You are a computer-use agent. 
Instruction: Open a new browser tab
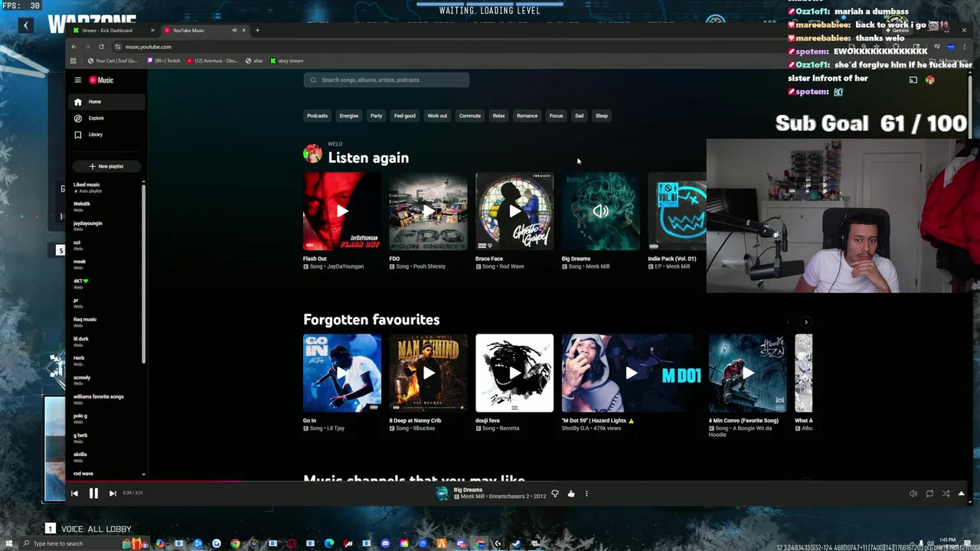[x=257, y=31]
